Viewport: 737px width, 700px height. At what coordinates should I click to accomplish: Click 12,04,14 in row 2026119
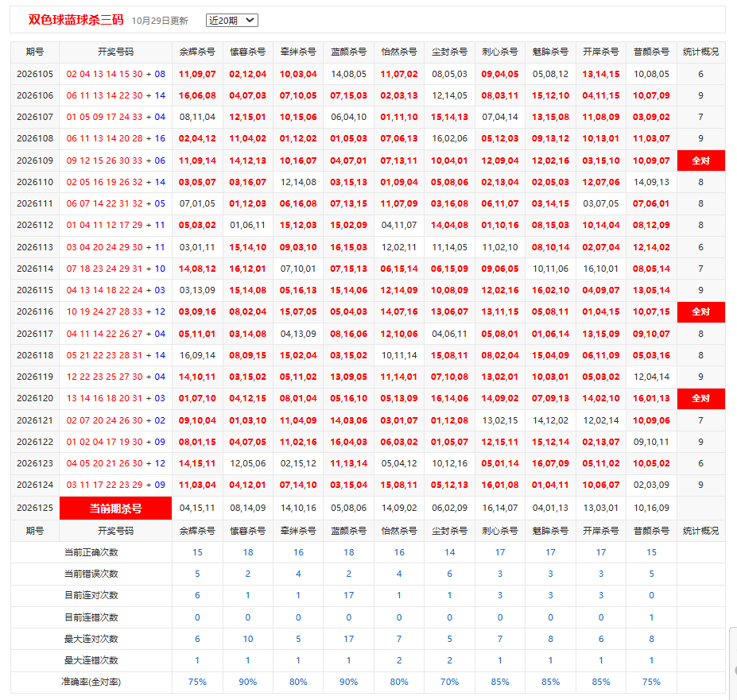point(651,377)
